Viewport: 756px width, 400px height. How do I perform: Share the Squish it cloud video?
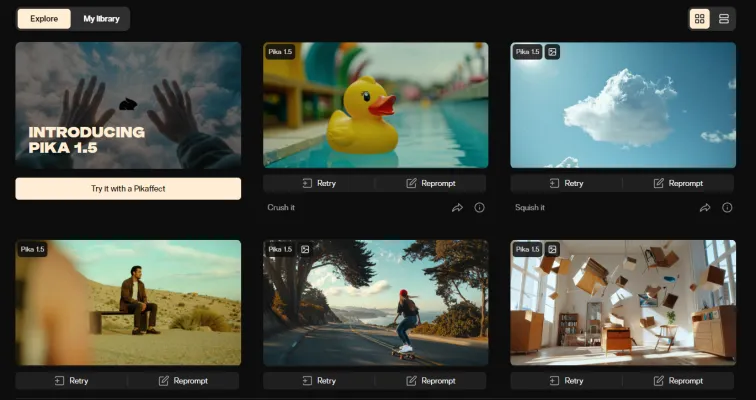coord(704,208)
